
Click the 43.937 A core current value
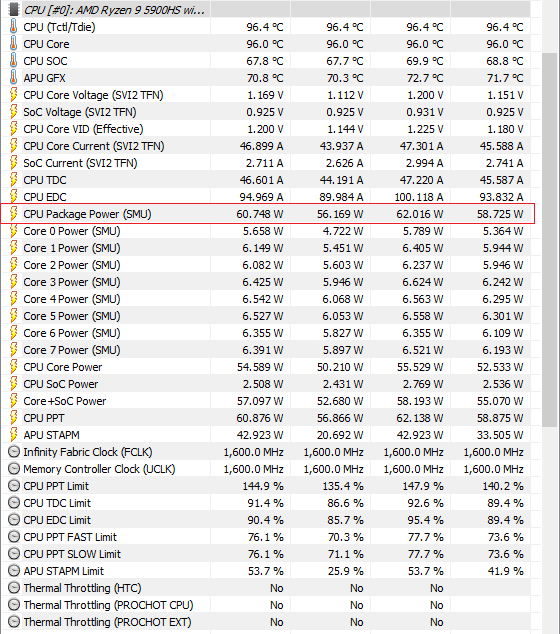(341, 146)
